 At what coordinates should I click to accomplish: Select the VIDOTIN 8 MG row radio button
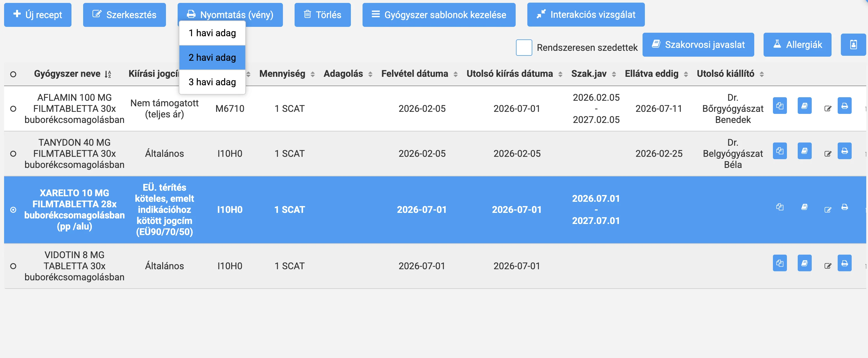click(x=13, y=266)
